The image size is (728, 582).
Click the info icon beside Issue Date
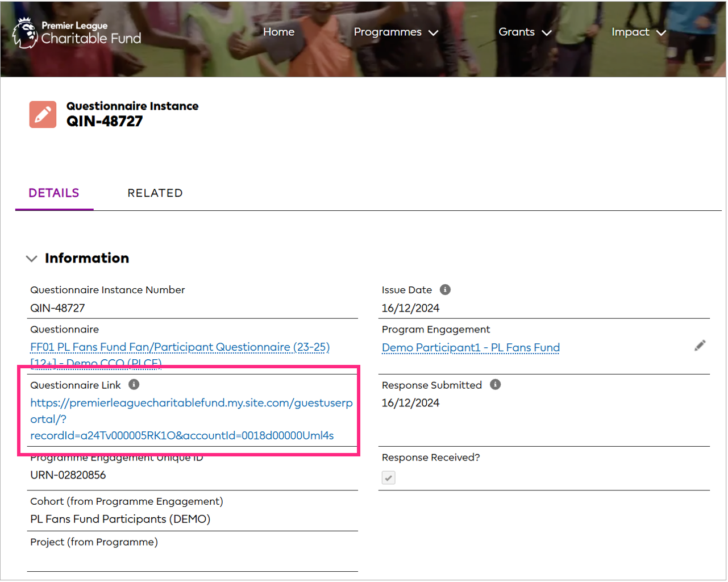click(446, 290)
